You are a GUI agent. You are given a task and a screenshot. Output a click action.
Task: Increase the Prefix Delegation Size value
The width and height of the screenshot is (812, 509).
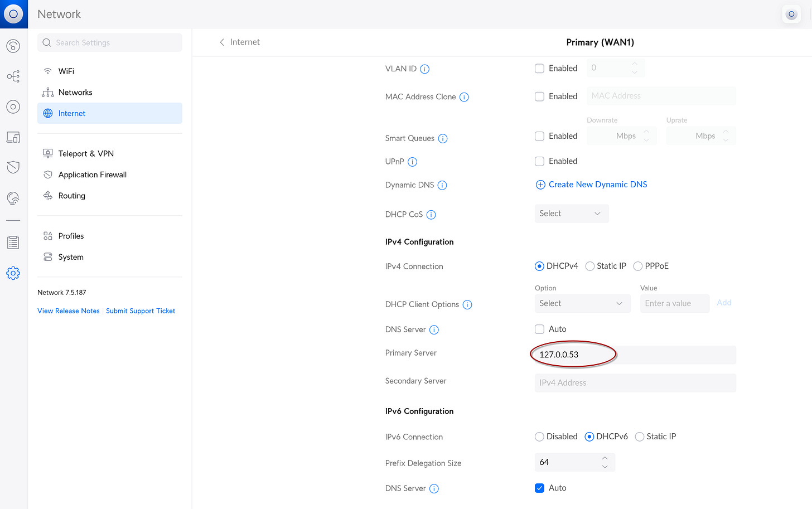(x=605, y=458)
